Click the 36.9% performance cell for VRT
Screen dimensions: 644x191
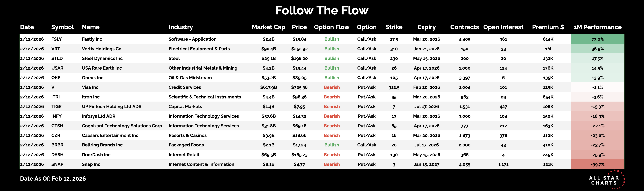pyautogui.click(x=597, y=49)
